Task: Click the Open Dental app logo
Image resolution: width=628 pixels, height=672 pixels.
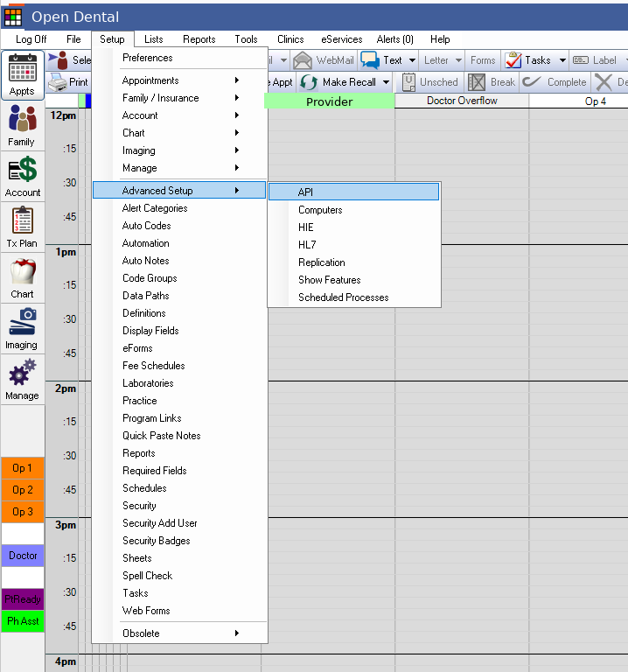Action: pos(13,17)
